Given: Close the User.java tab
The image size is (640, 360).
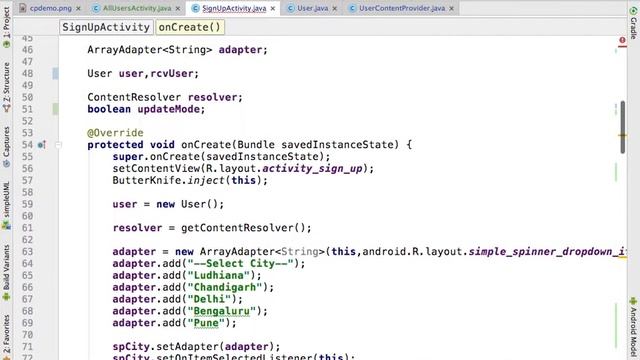Looking at the screenshot, I should [x=335, y=8].
